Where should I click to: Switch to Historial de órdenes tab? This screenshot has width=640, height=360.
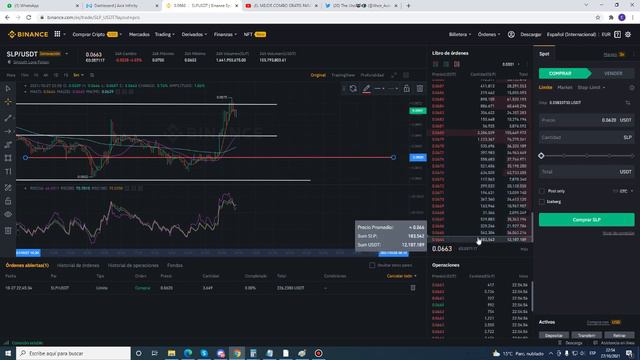[x=78, y=266]
